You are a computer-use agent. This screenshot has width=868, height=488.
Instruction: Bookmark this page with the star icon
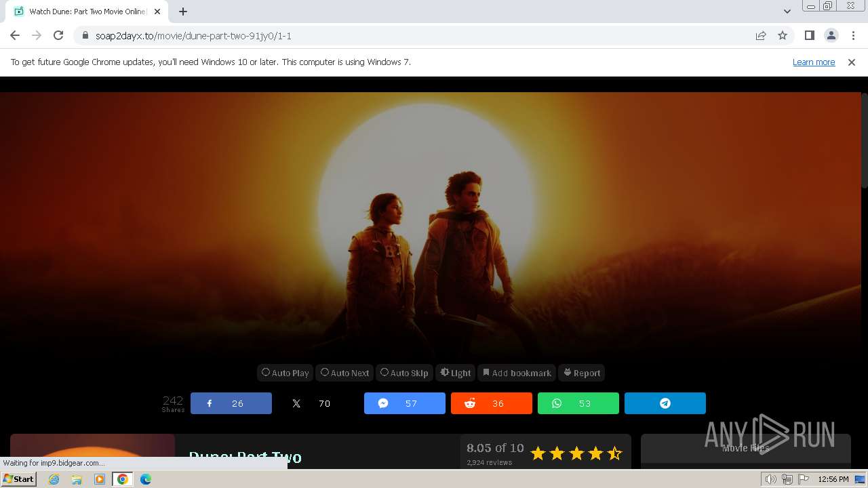(x=783, y=35)
